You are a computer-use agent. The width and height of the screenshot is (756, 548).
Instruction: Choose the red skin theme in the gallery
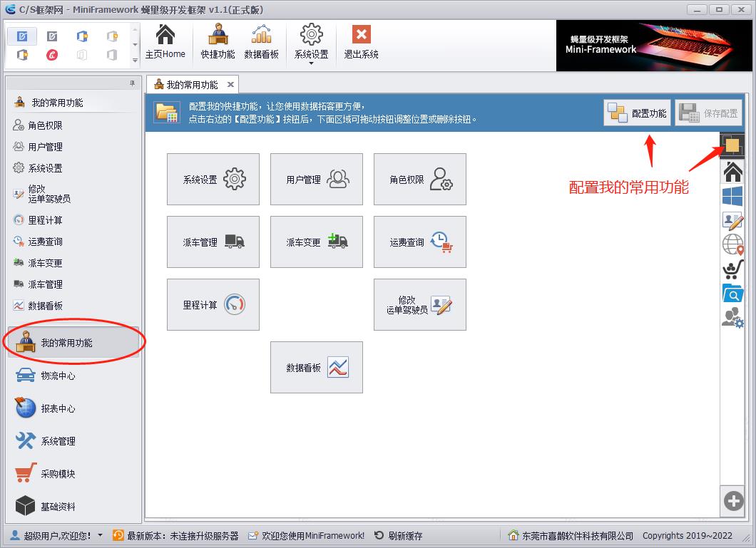click(x=52, y=55)
